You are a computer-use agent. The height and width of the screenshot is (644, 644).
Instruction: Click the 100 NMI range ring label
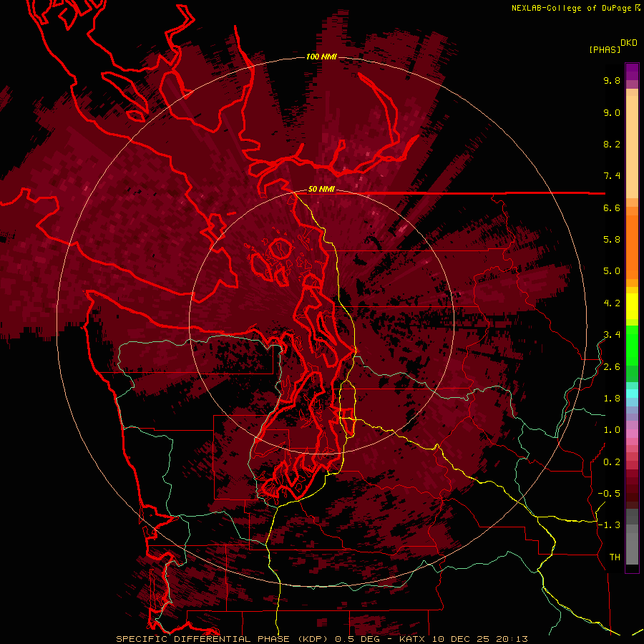coord(321,57)
